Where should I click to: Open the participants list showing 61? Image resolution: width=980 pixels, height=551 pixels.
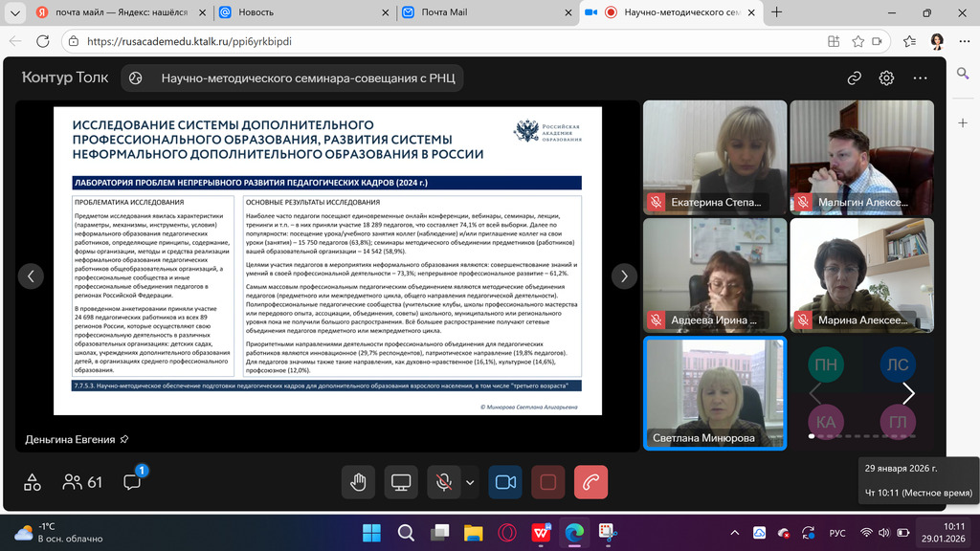(82, 482)
